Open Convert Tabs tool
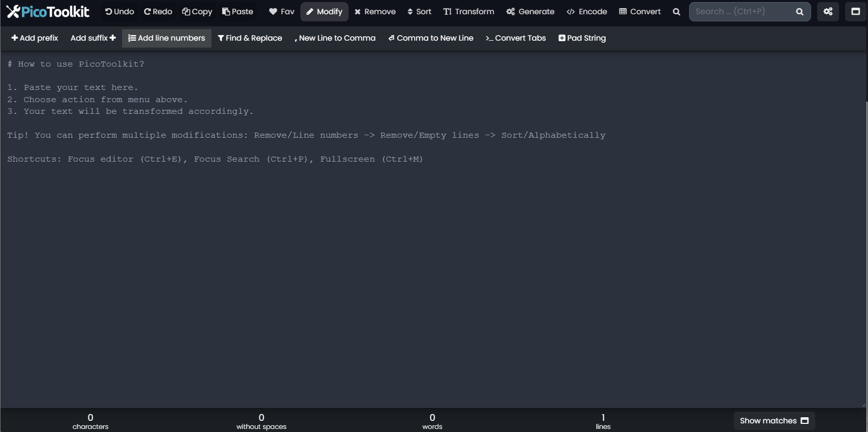Screen dimensions: 868x432 (x=516, y=38)
